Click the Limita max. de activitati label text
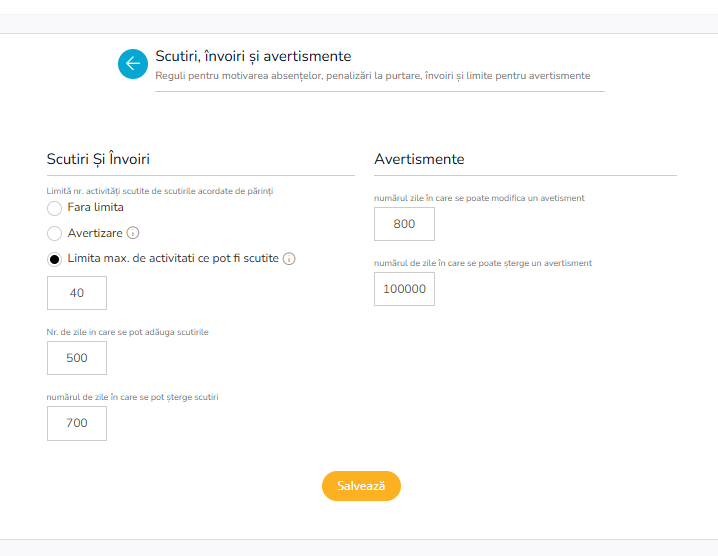Image resolution: width=718 pixels, height=556 pixels. click(x=173, y=258)
